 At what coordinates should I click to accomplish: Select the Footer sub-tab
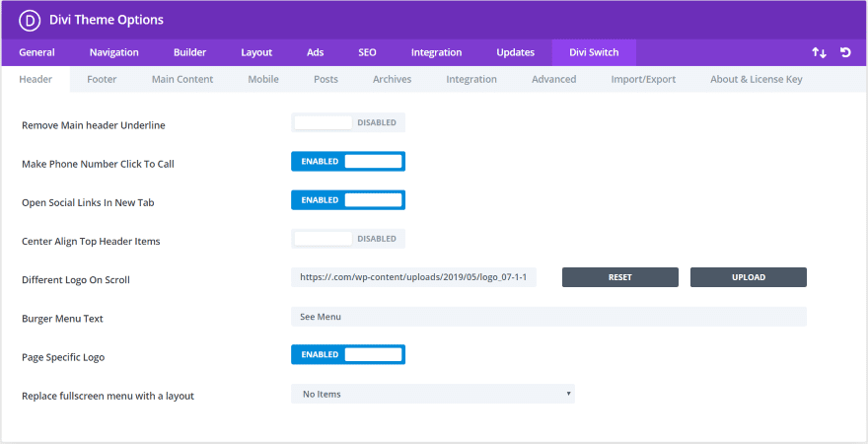point(102,79)
